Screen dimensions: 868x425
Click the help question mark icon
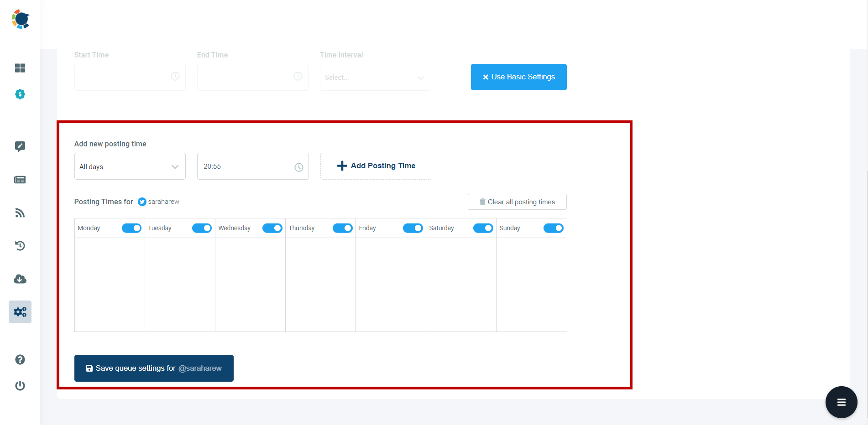tap(20, 359)
